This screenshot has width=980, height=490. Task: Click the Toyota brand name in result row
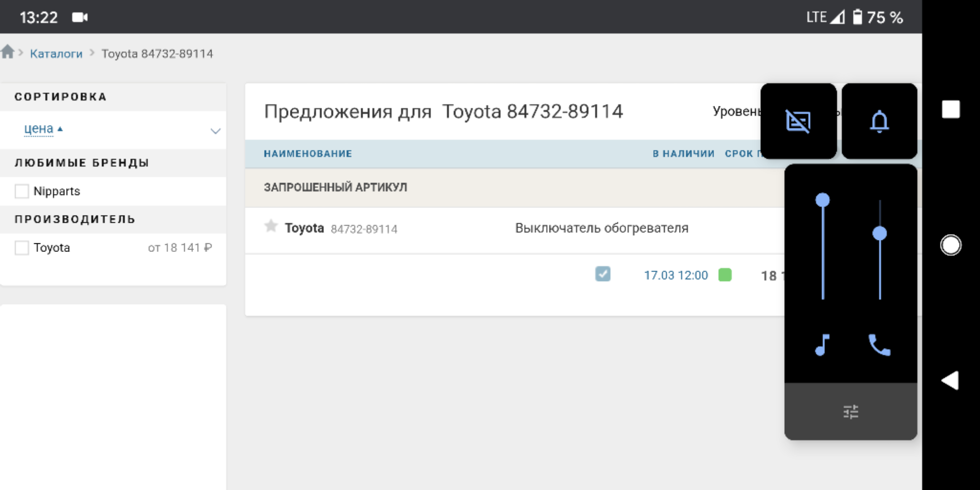(x=304, y=228)
